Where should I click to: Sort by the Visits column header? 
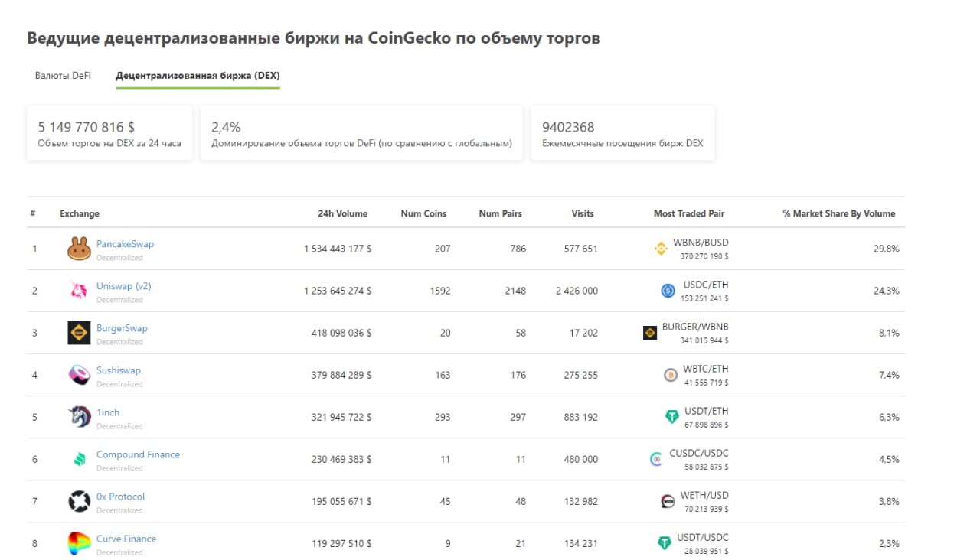tap(583, 213)
